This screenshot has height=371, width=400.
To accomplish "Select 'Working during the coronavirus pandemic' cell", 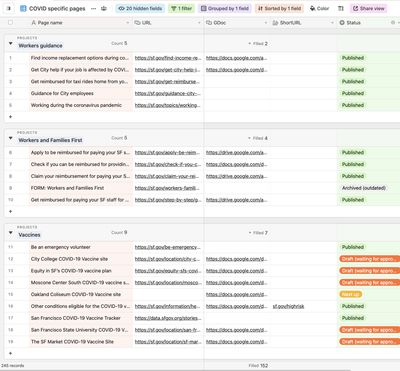I will click(x=80, y=105).
